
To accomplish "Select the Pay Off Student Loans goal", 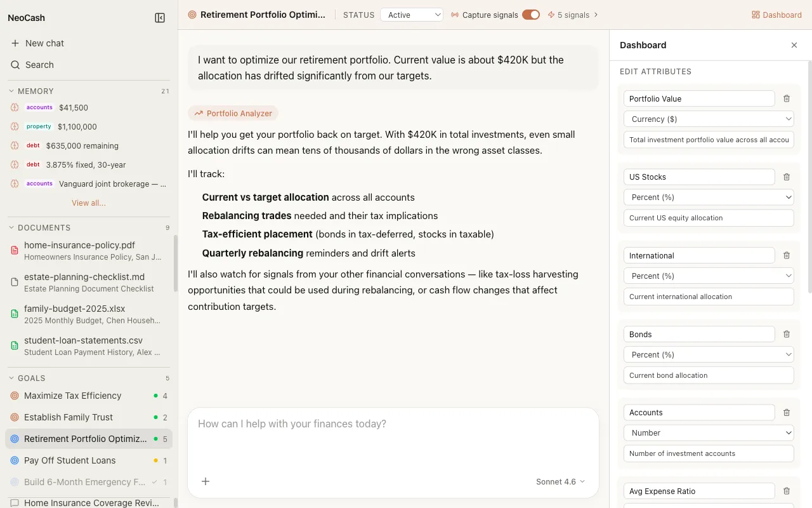I will click(71, 460).
